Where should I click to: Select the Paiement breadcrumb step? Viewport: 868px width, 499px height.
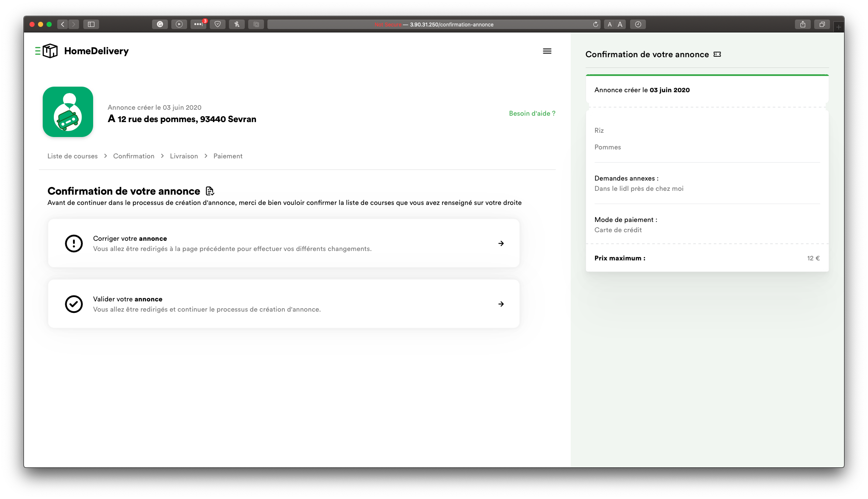click(x=228, y=156)
